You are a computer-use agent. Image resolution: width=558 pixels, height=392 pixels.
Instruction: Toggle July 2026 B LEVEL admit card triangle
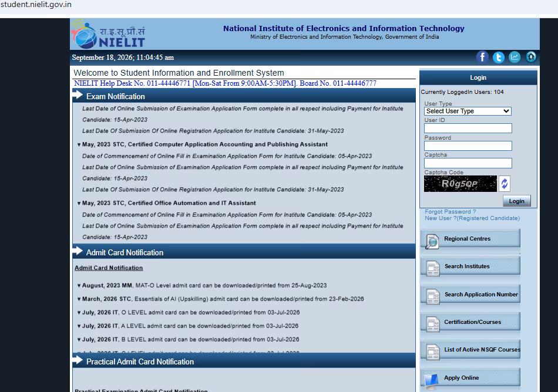(79, 340)
